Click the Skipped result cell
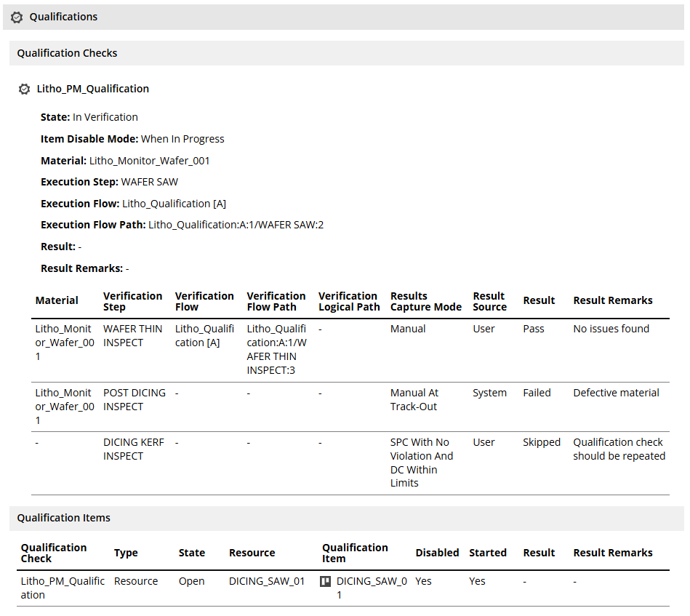690x616 pixels. pyautogui.click(x=542, y=442)
